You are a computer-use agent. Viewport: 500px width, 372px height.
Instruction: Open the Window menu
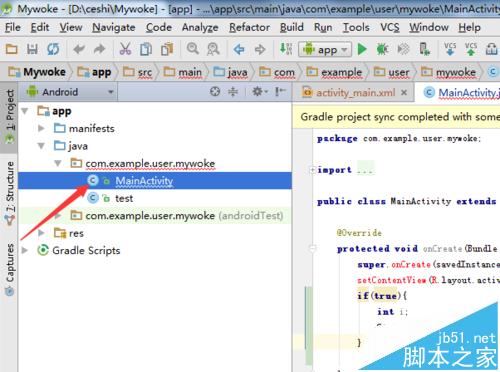[x=429, y=27]
